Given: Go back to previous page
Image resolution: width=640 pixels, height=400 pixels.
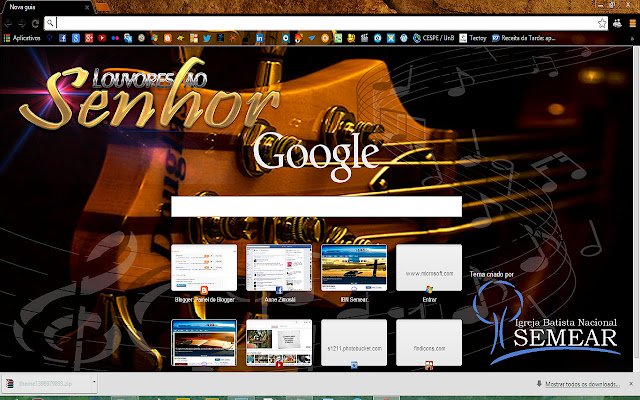Looking at the screenshot, I should [x=8, y=23].
